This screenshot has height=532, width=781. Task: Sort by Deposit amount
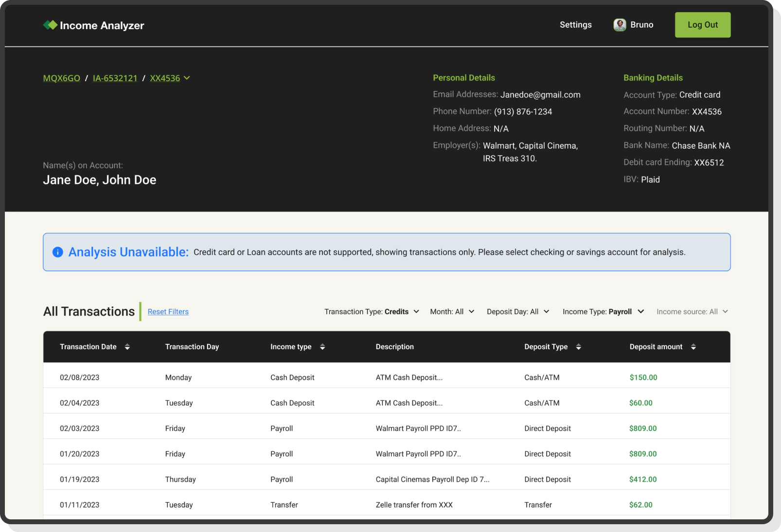click(694, 347)
